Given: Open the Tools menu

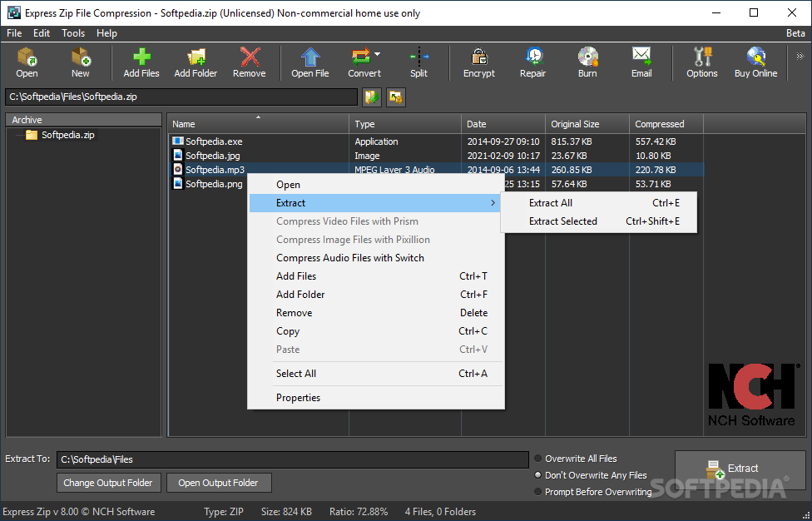Looking at the screenshot, I should (x=73, y=33).
